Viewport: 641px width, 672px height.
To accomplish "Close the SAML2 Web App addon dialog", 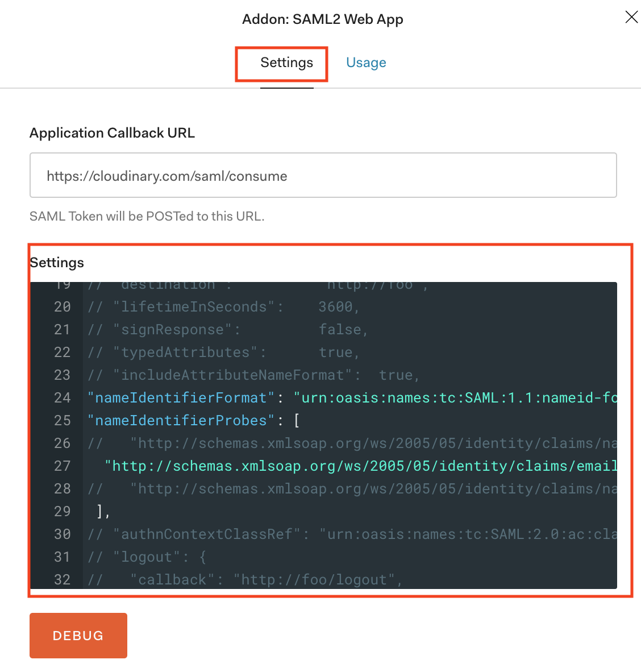I will pos(631,17).
